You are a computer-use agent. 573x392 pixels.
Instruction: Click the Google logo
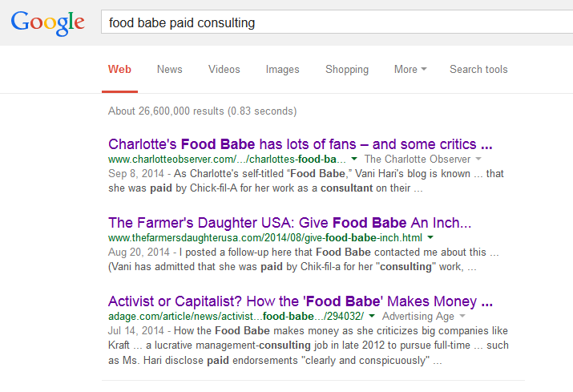click(x=48, y=23)
